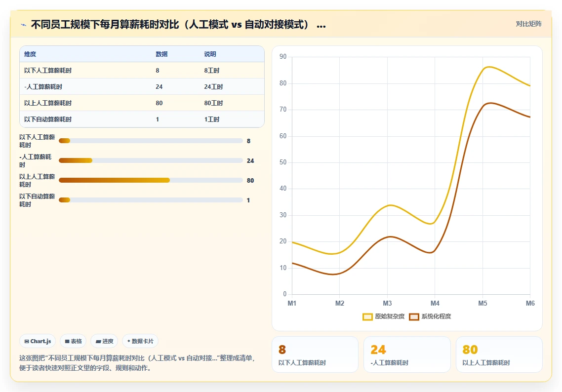Click the 以下人工算薪耗时 progress bar
The width and height of the screenshot is (562, 392).
(151, 141)
